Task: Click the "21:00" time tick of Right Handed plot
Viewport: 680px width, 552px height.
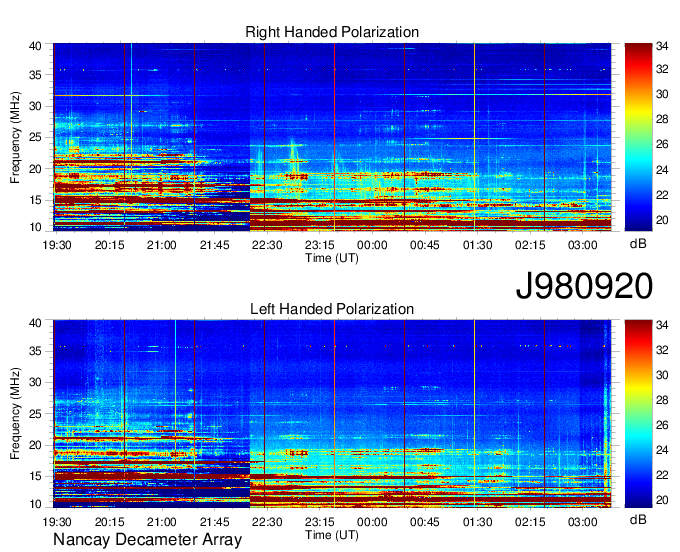Action: [162, 245]
